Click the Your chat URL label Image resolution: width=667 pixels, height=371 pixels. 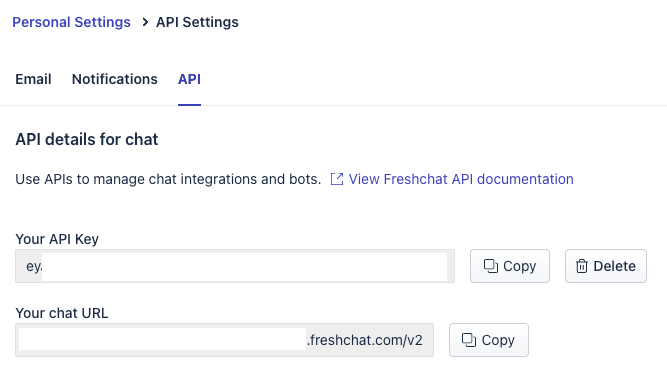(x=62, y=313)
